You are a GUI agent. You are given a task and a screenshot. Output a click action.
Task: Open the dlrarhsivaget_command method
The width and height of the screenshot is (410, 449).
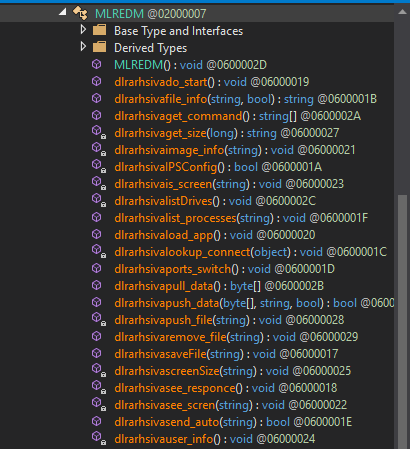(x=237, y=116)
